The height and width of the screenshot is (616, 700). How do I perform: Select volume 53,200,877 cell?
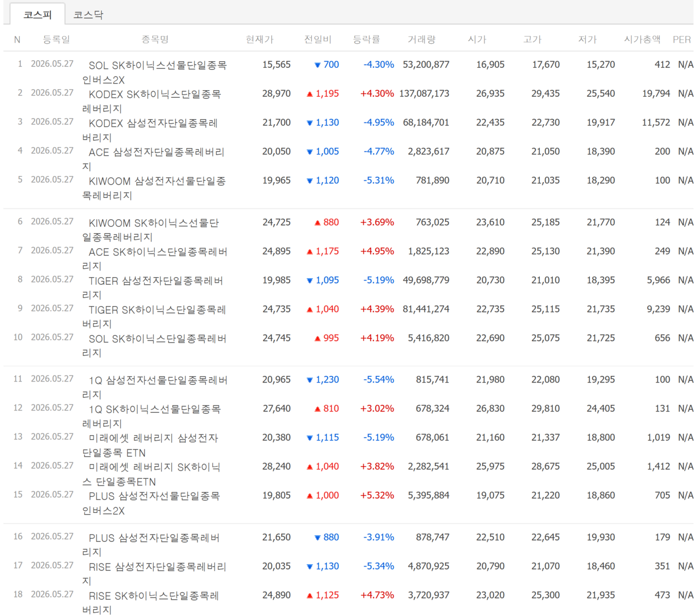tap(426, 64)
